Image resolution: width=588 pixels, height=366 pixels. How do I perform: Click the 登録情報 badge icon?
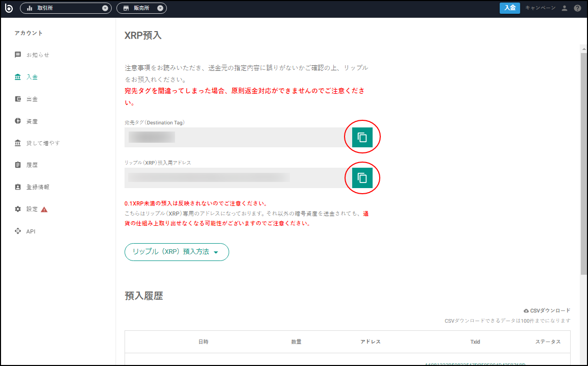(18, 187)
